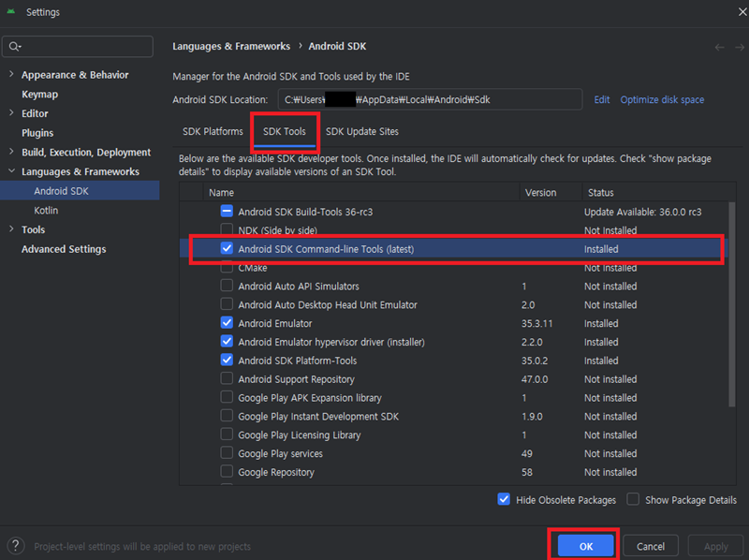This screenshot has width=749, height=560.
Task: Expand Appearance & Behavior section
Action: tap(11, 75)
